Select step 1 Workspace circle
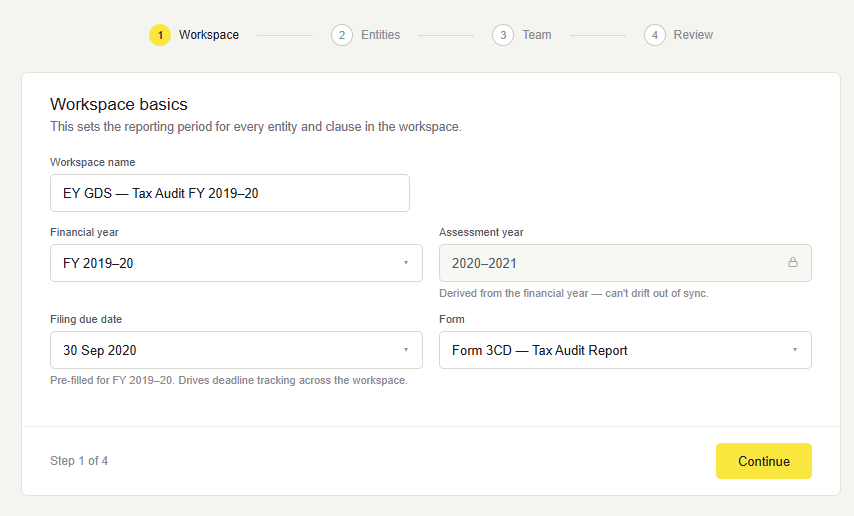The width and height of the screenshot is (854, 516). (160, 35)
